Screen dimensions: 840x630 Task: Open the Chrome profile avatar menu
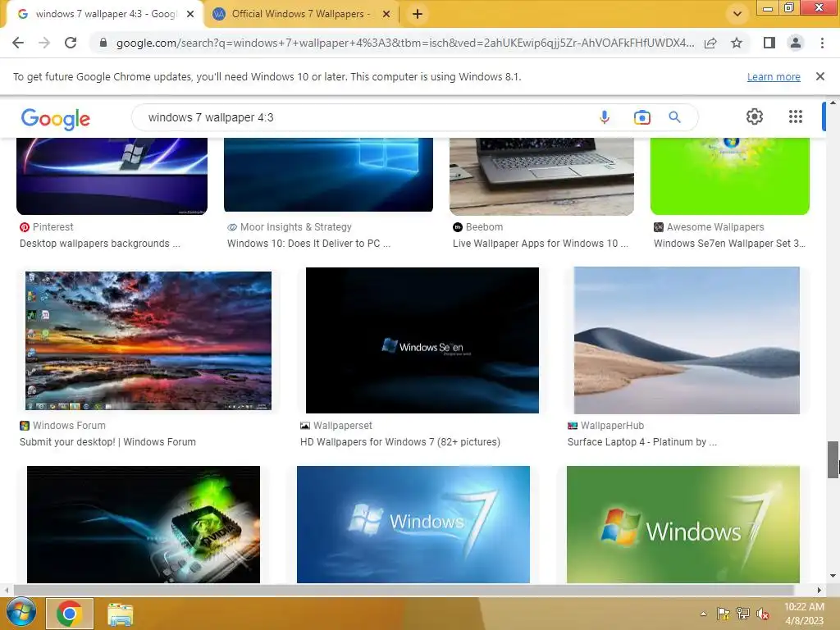tap(796, 43)
